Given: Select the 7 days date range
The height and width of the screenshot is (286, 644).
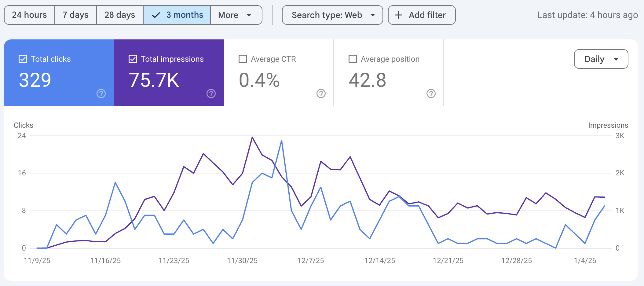Looking at the screenshot, I should (75, 15).
